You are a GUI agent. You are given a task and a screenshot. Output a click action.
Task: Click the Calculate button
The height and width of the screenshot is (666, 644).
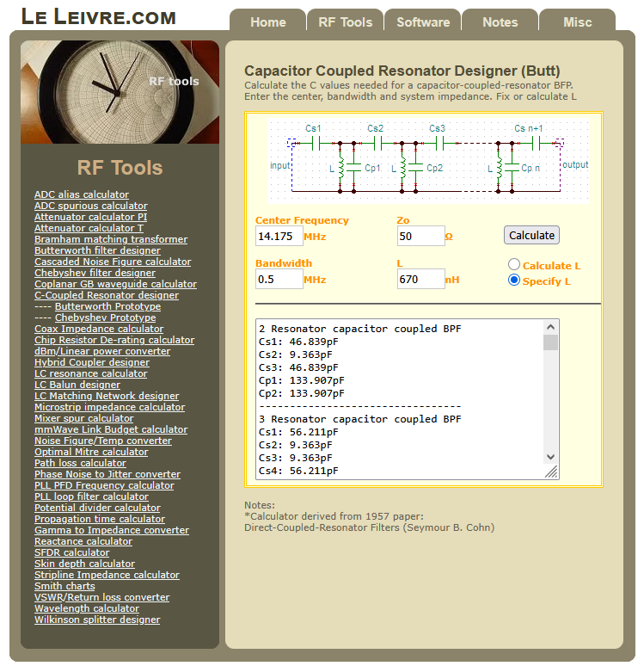(531, 235)
